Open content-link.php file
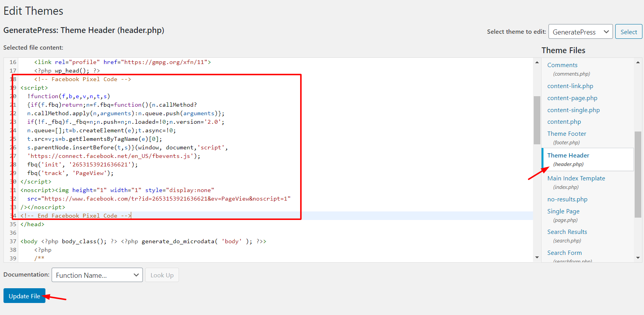The height and width of the screenshot is (315, 644). coord(570,86)
